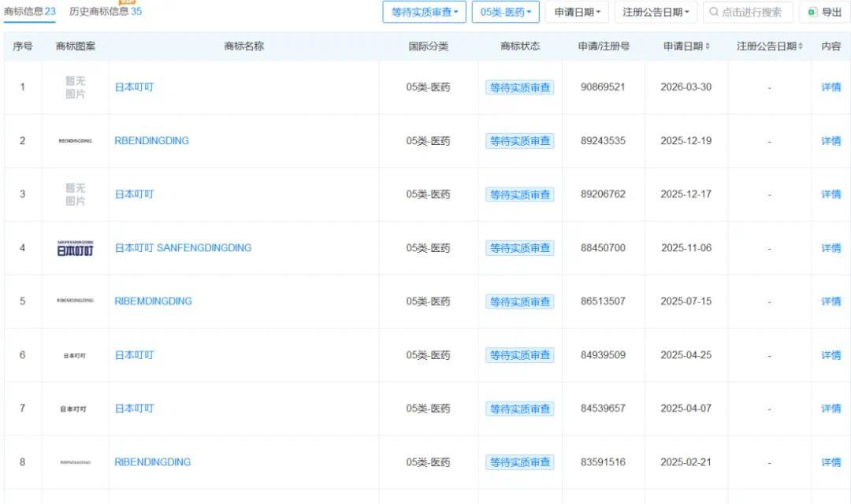Open trademark name 日本叮叮 in row 1

click(x=134, y=87)
